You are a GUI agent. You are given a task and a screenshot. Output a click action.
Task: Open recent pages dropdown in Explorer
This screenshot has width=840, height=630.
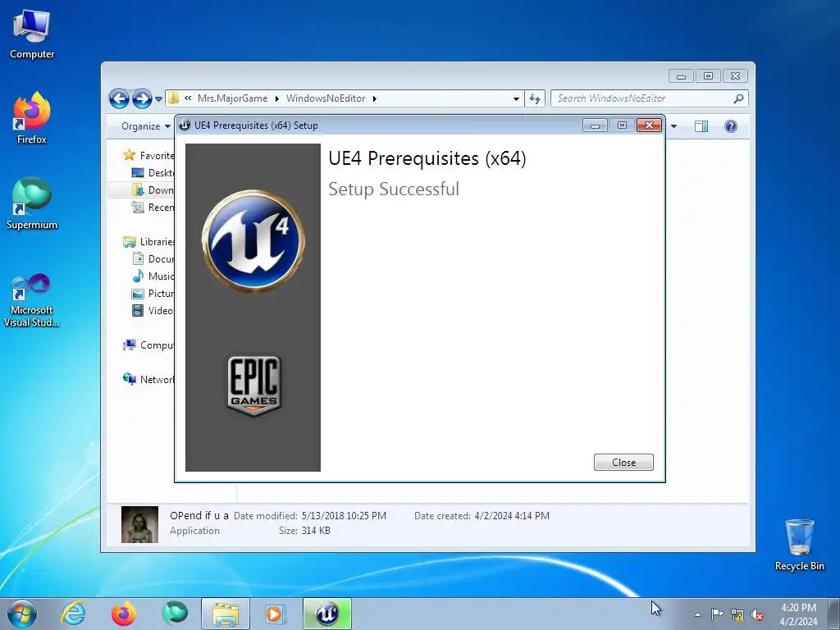[x=158, y=99]
